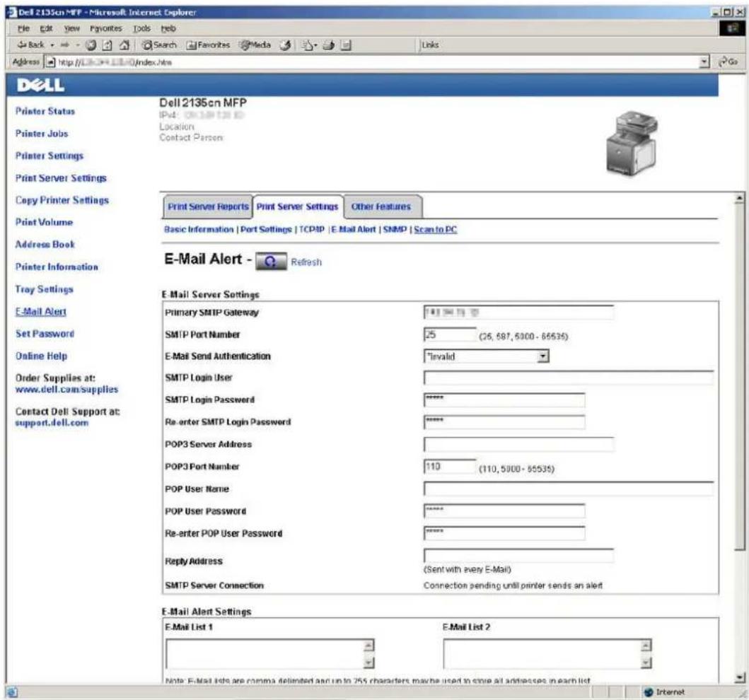Open Copy Printer Settings in sidebar
This screenshot has width=749, height=700.
pyautogui.click(x=62, y=200)
